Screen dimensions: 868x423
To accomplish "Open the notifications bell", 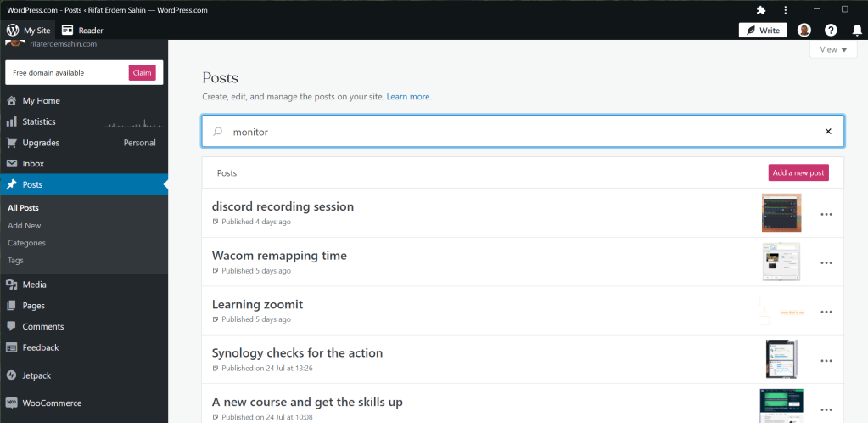I will 857,31.
